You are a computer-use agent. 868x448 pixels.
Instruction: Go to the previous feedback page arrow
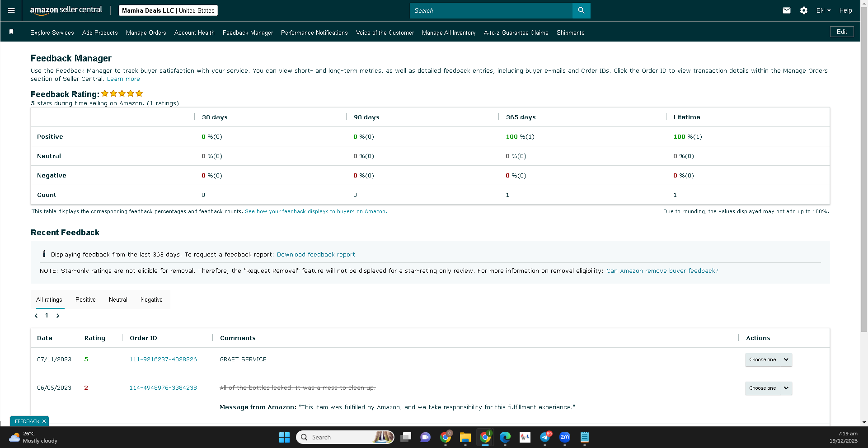tap(36, 316)
